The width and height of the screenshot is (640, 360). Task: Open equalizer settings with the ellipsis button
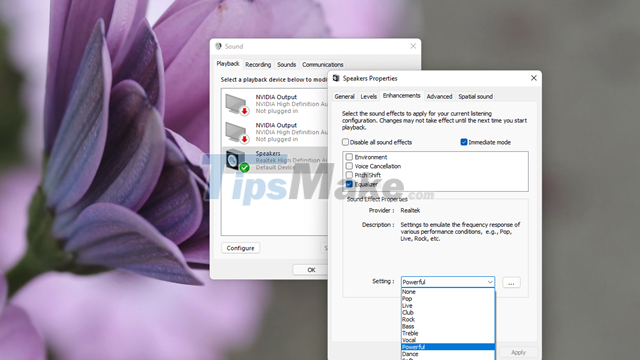511,282
